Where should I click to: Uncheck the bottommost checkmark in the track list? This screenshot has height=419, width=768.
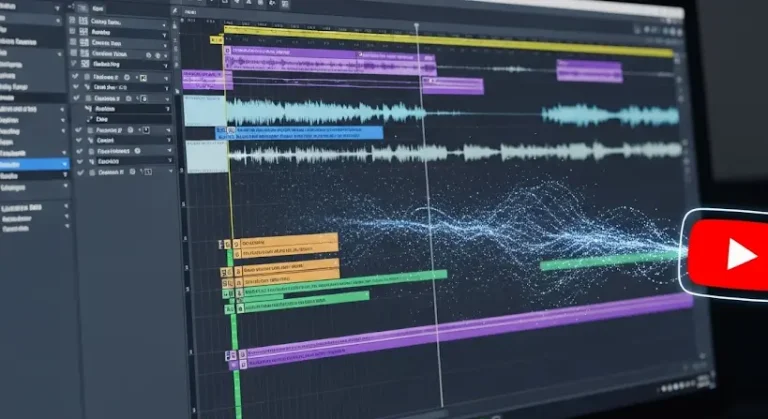(80, 173)
